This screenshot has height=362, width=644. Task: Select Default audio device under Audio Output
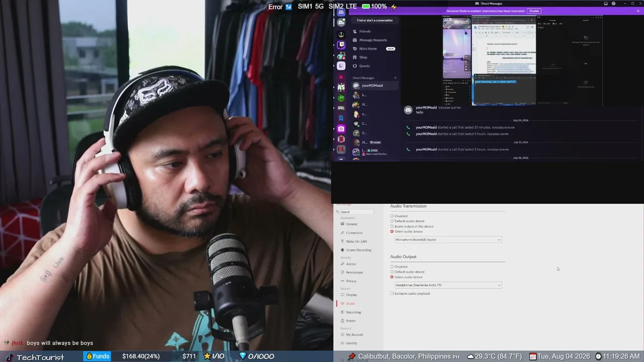click(392, 272)
